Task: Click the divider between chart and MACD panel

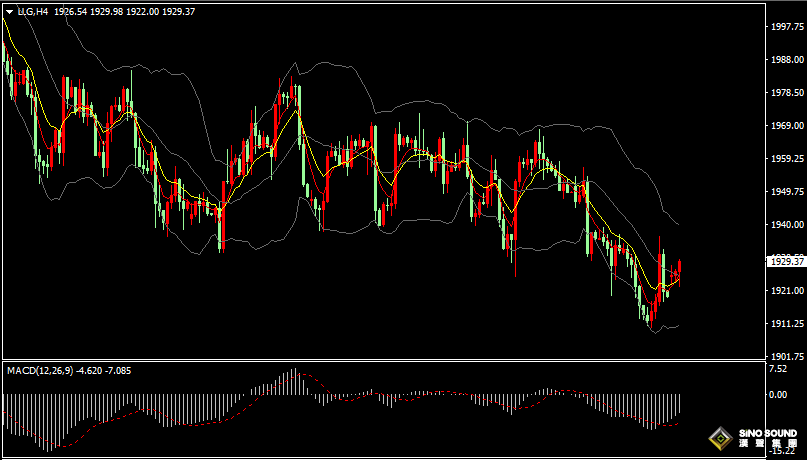Action: coord(380,361)
